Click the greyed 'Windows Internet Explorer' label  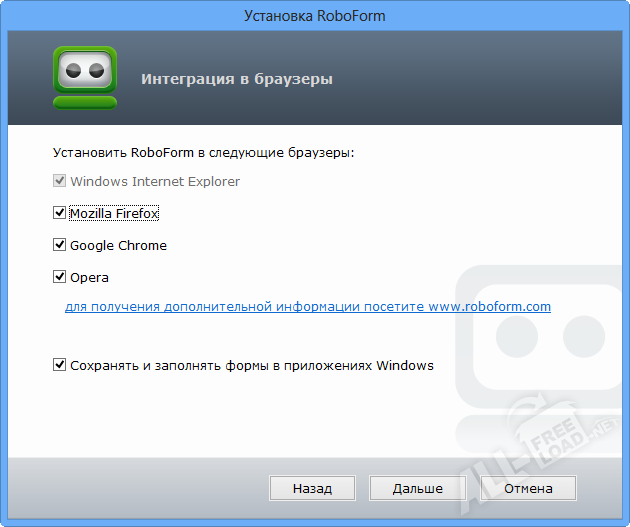155,182
